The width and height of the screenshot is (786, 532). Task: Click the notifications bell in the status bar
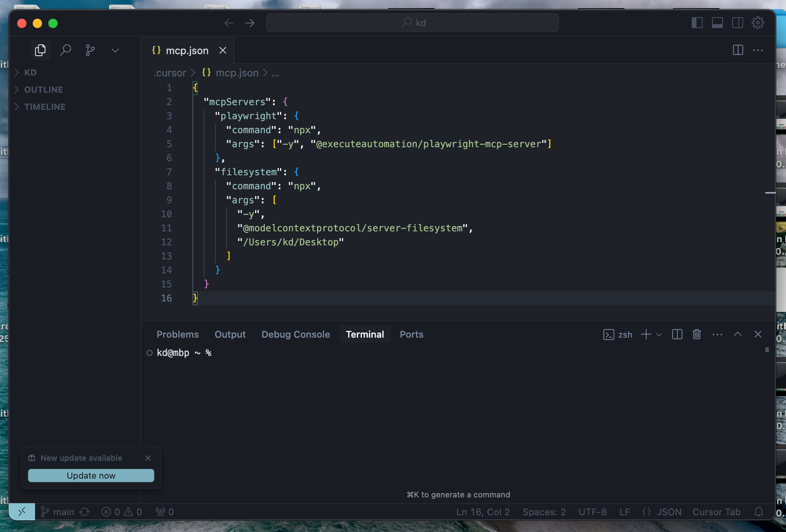point(759,512)
